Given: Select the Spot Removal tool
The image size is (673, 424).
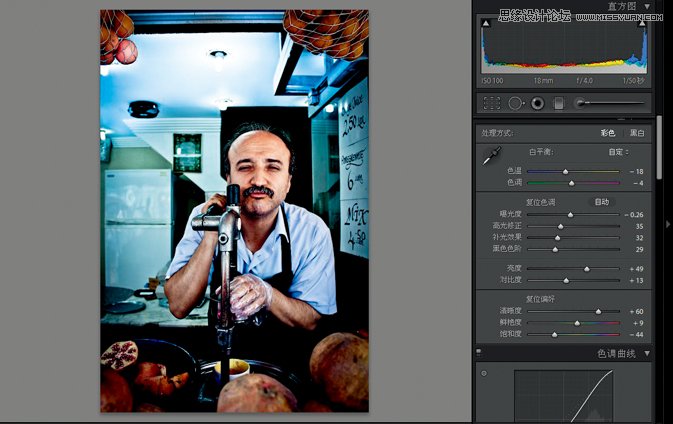Looking at the screenshot, I should [515, 103].
